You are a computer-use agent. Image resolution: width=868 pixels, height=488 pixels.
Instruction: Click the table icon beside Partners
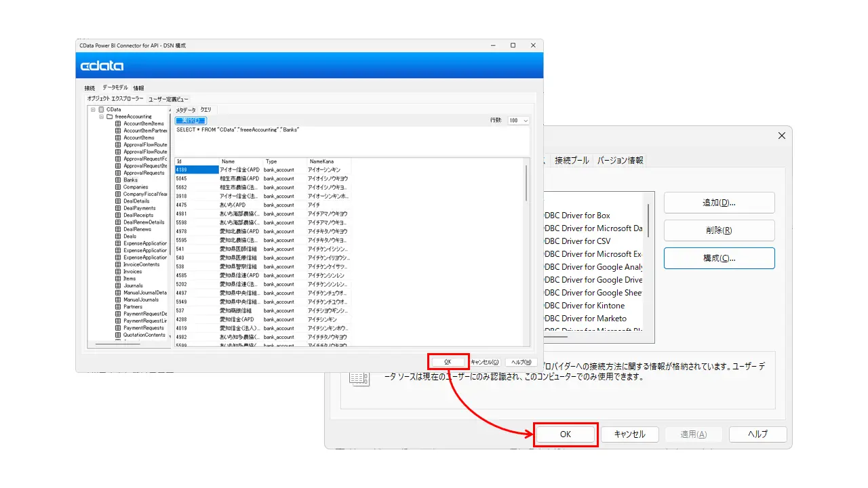pyautogui.click(x=118, y=307)
